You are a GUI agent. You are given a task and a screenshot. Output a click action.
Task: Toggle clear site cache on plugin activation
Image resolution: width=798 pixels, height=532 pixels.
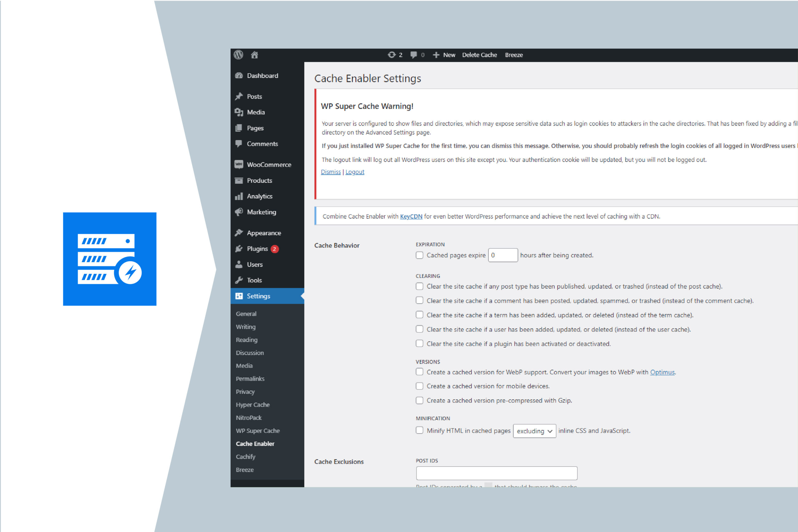[420, 344]
